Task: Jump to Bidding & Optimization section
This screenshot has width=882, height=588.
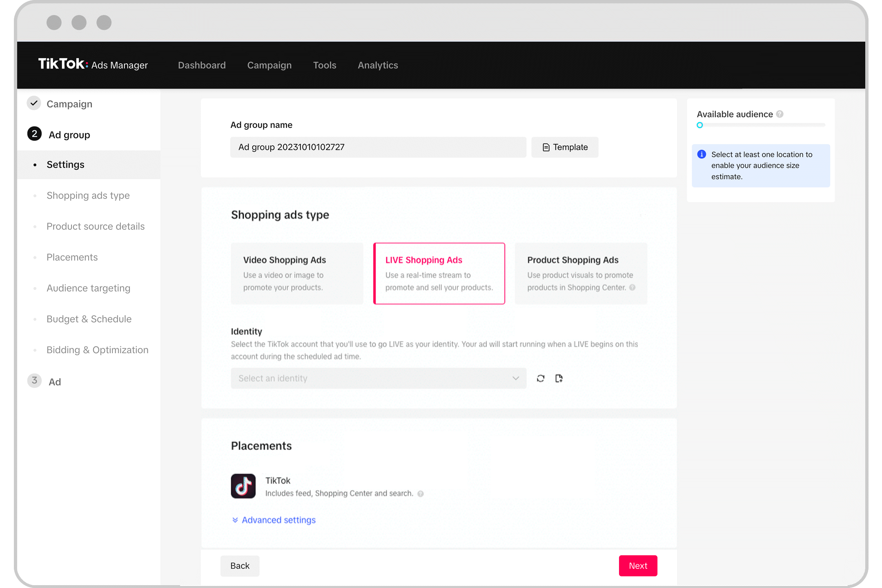Action: tap(97, 350)
